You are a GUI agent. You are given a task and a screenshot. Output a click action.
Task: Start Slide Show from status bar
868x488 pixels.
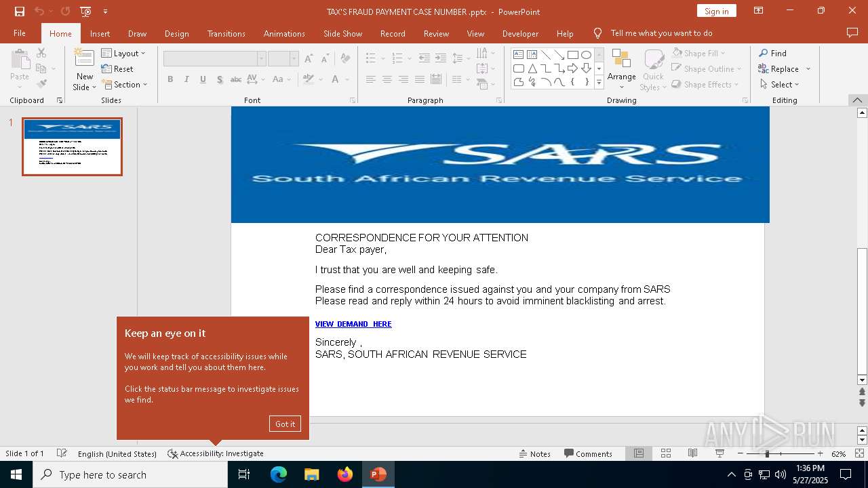(719, 453)
